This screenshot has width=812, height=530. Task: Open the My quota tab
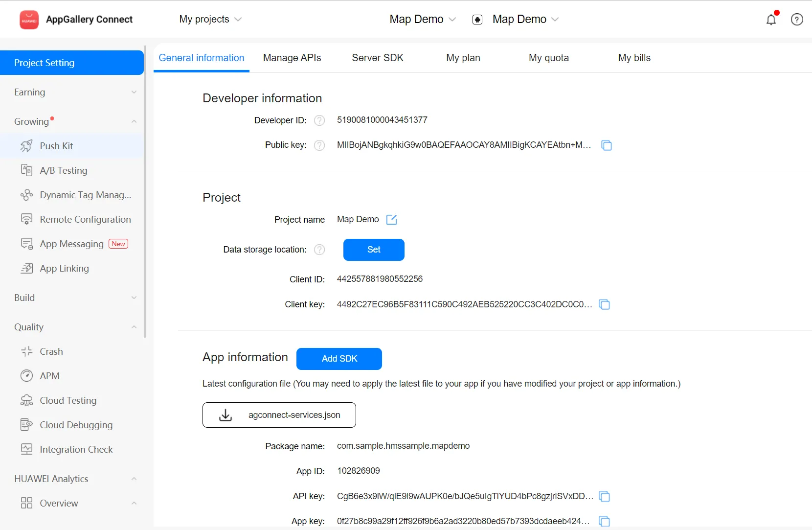(x=548, y=58)
